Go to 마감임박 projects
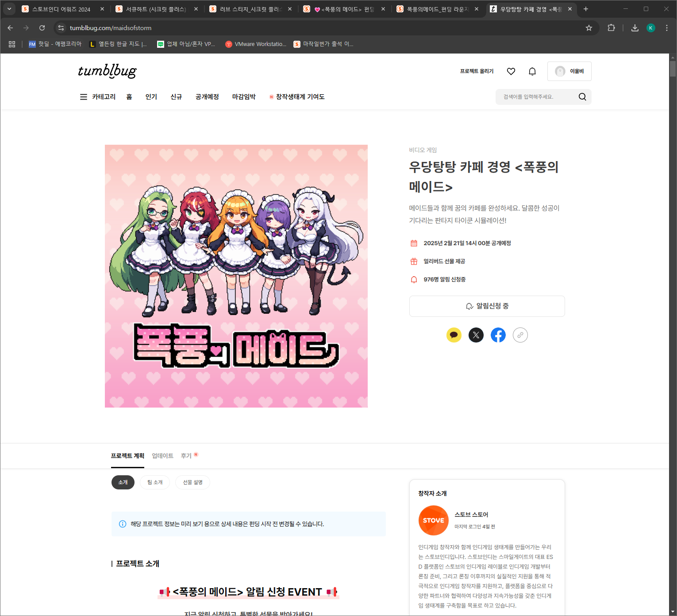Viewport: 677px width, 616px height. (x=244, y=97)
